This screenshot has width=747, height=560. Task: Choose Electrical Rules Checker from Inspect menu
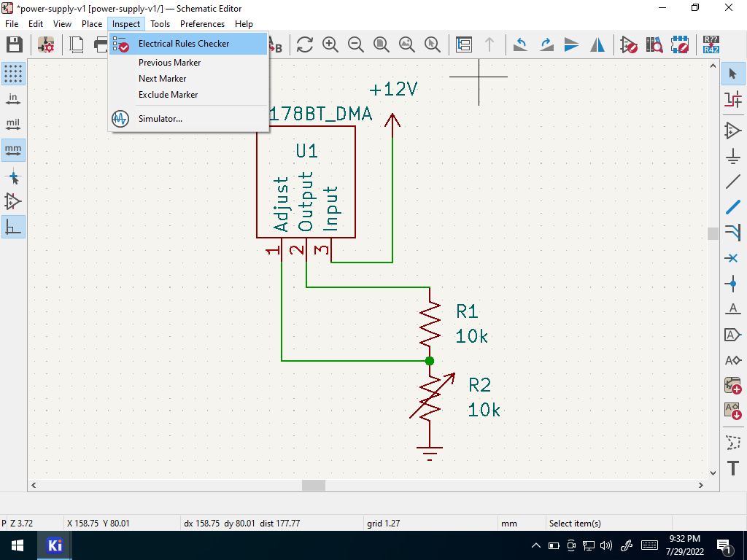click(188, 44)
